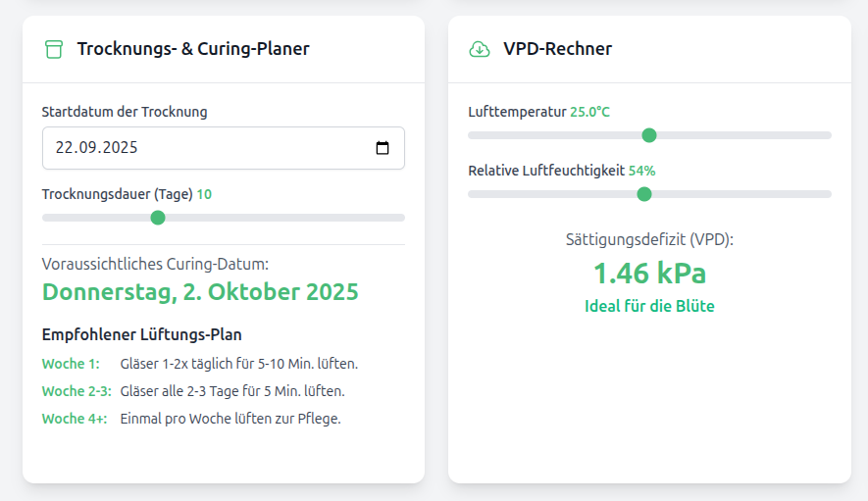Click the green Trocknungsdauer value 10
Viewport: 868px width, 501px height.
coord(204,194)
